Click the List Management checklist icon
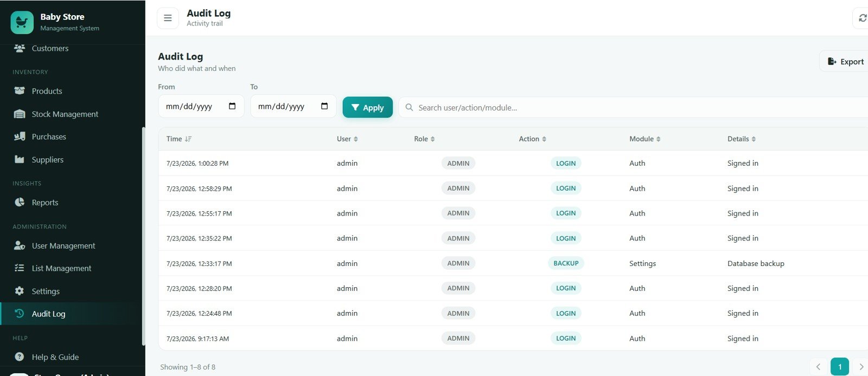This screenshot has width=868, height=376. [20, 268]
